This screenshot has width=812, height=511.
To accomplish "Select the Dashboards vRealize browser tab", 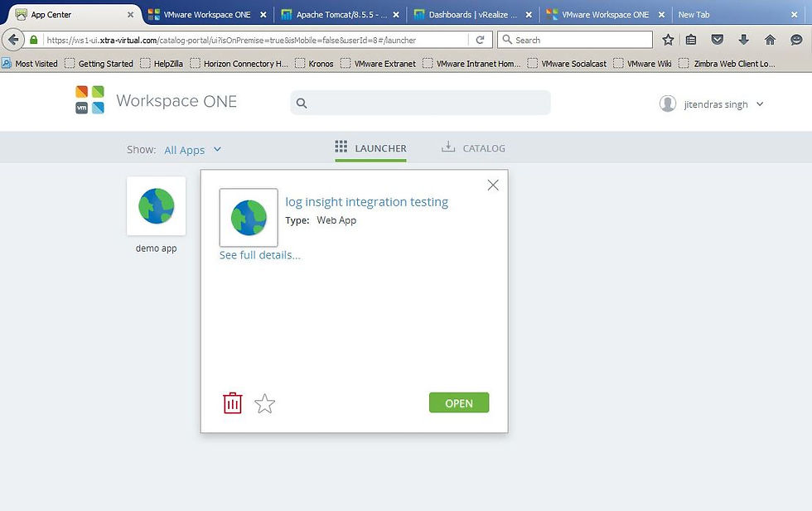I will tap(472, 15).
